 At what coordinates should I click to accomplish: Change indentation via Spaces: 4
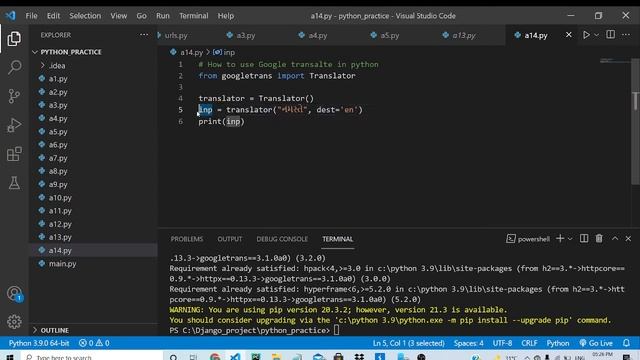click(469, 343)
